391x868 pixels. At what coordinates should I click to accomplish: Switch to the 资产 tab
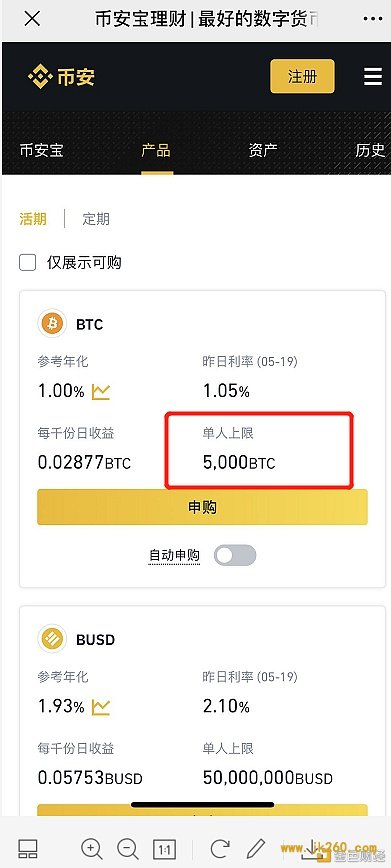click(263, 150)
